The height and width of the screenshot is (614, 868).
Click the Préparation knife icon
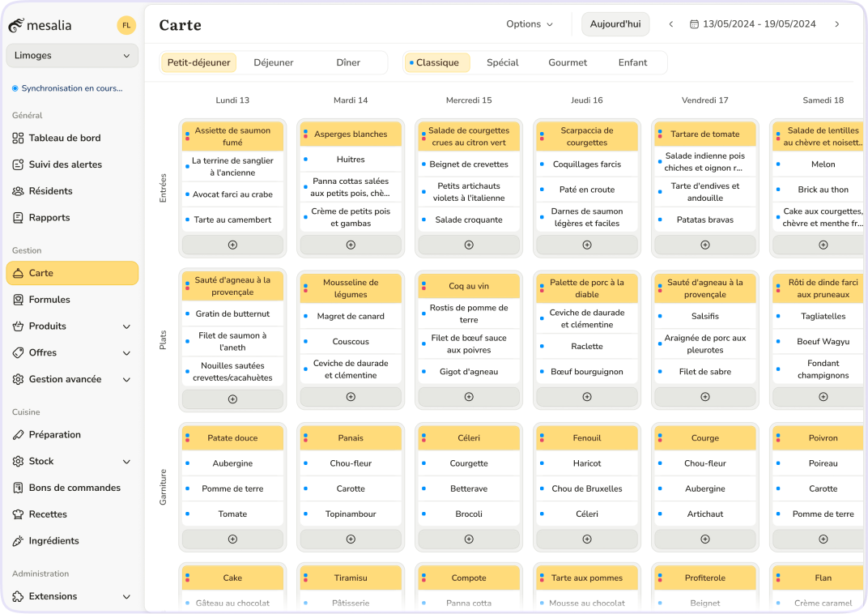18,435
